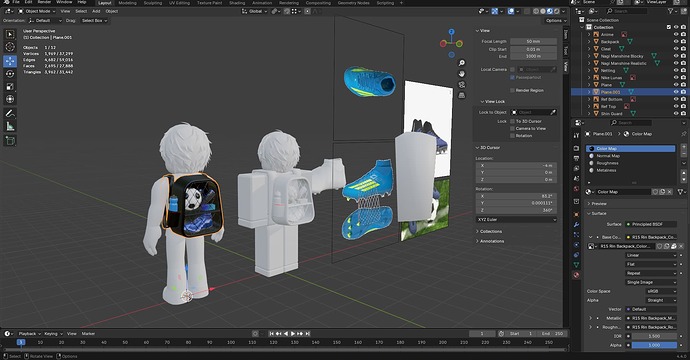Open the Global transform orientation dropdown
The width and height of the screenshot is (690, 360).
(x=255, y=11)
